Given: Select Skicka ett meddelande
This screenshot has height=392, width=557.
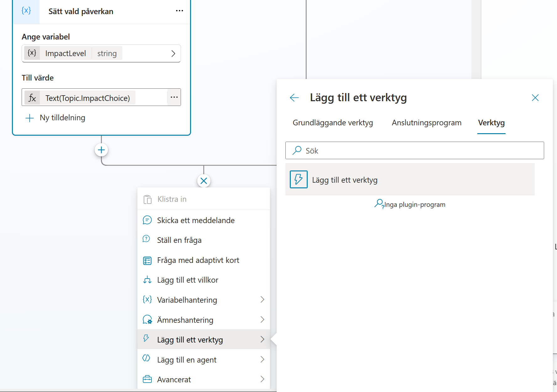Looking at the screenshot, I should point(204,220).
